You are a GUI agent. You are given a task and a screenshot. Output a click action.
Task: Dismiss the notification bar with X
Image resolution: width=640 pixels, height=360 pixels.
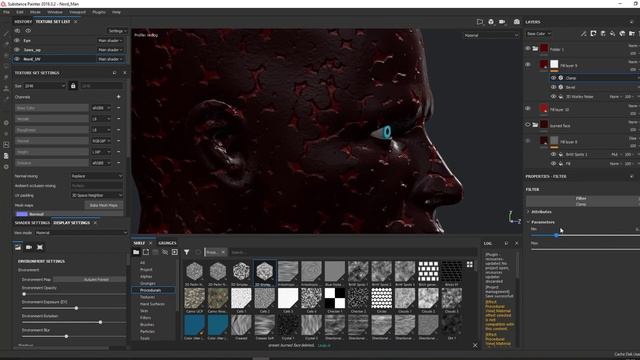click(x=475, y=345)
